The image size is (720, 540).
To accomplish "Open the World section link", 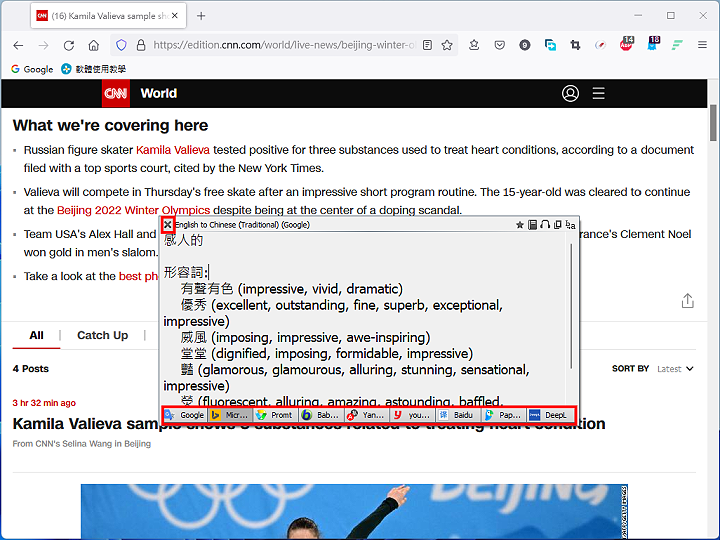I will tap(159, 93).
